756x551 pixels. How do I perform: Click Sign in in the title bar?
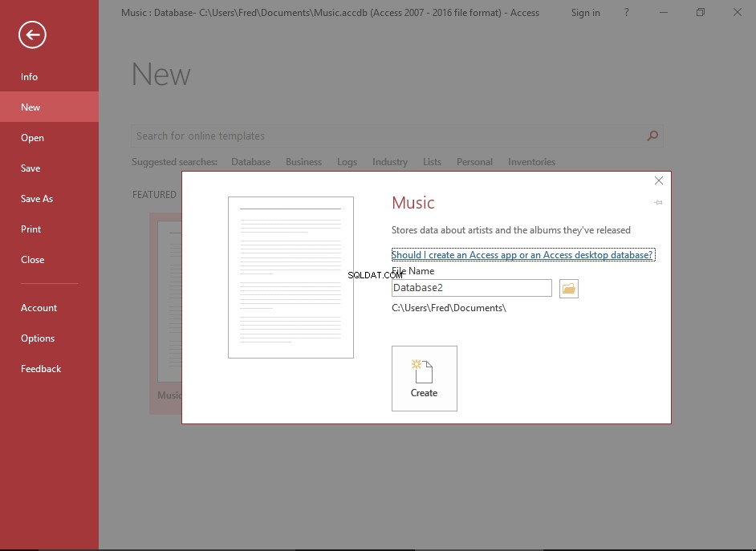point(585,13)
